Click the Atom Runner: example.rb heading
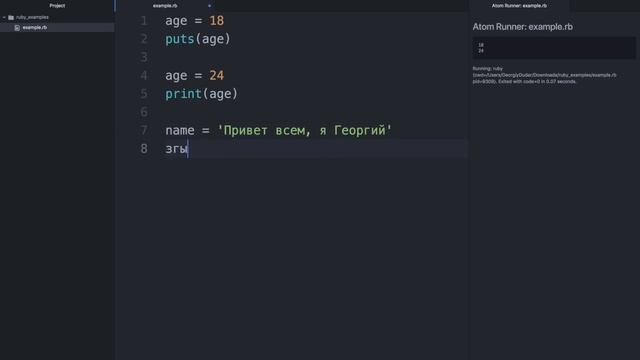This screenshot has height=360, width=640. [522, 27]
